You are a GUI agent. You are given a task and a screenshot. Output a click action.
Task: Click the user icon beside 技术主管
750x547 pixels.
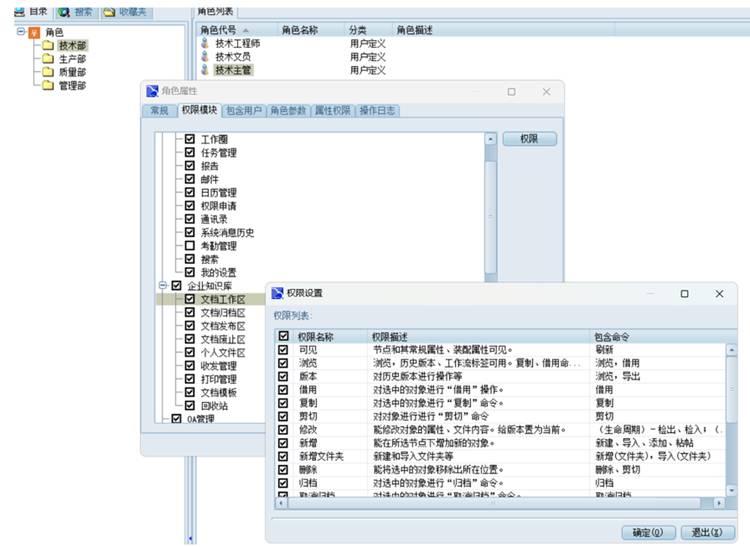click(205, 70)
